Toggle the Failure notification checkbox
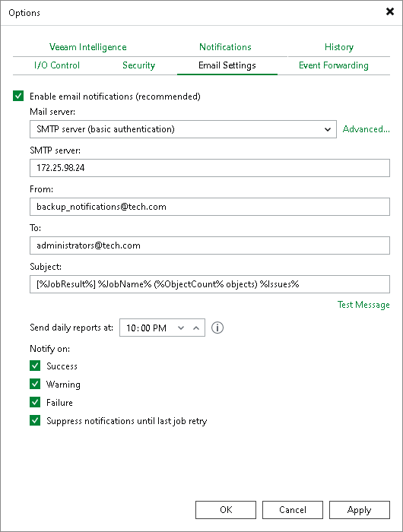 (x=35, y=402)
